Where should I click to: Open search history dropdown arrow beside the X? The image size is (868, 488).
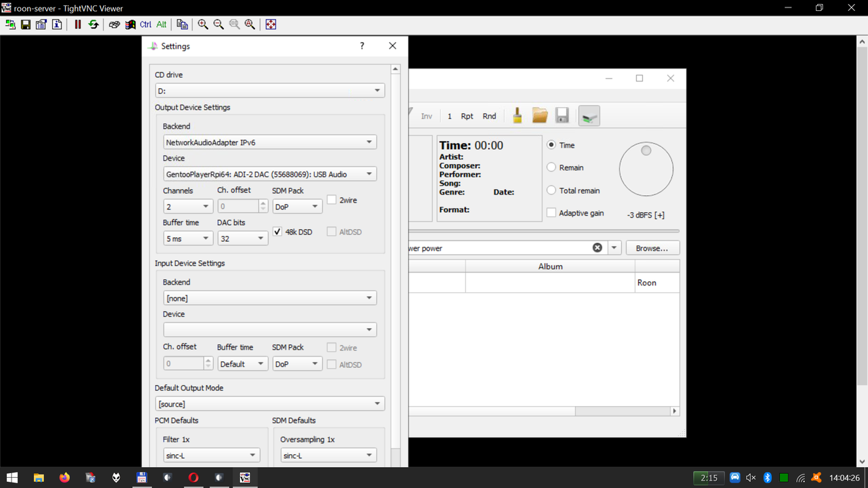(x=614, y=248)
